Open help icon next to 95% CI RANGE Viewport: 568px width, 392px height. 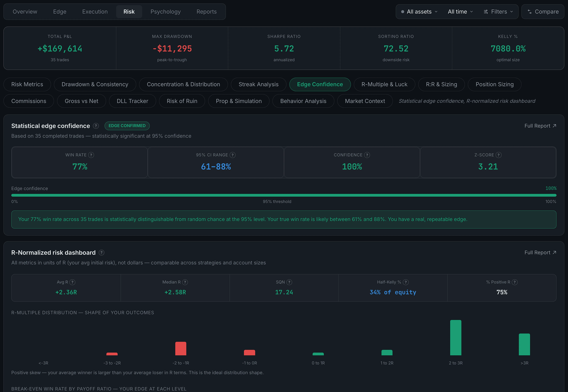pyautogui.click(x=233, y=155)
